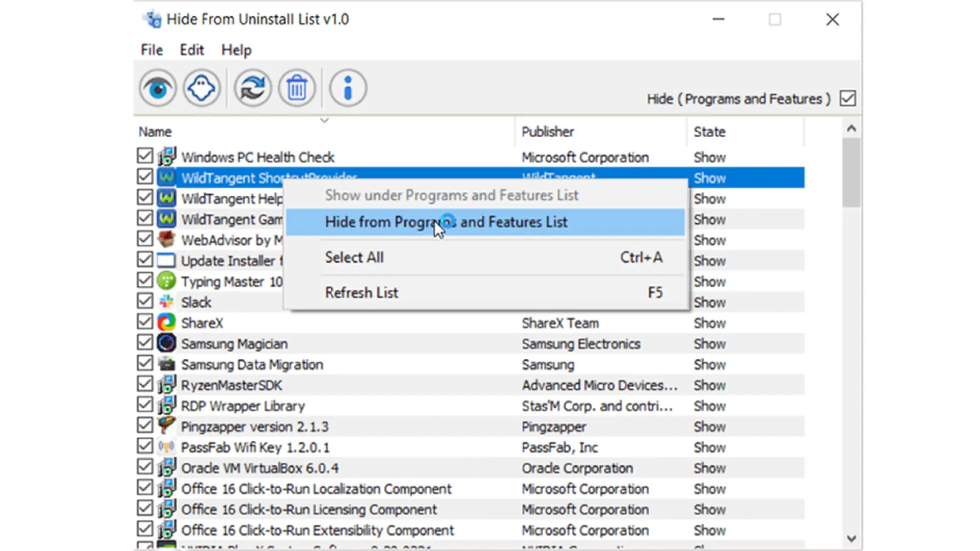Uncheck the Samsung Data Migration checkbox

coord(145,363)
